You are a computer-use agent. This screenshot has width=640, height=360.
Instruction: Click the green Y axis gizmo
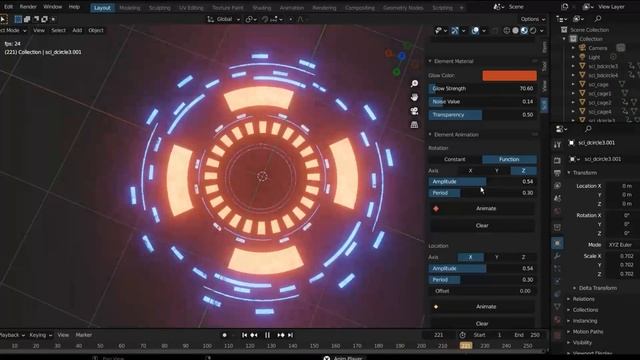tap(396, 72)
